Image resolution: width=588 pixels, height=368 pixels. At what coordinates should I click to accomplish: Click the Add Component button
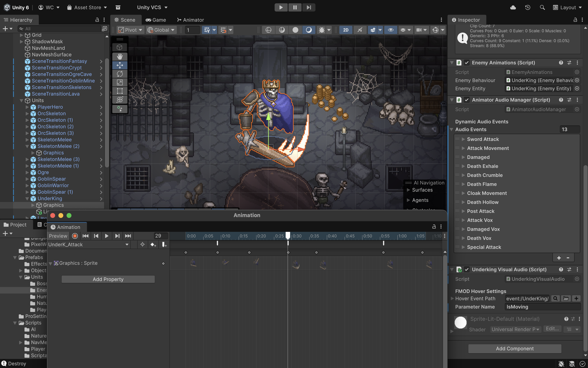click(515, 348)
